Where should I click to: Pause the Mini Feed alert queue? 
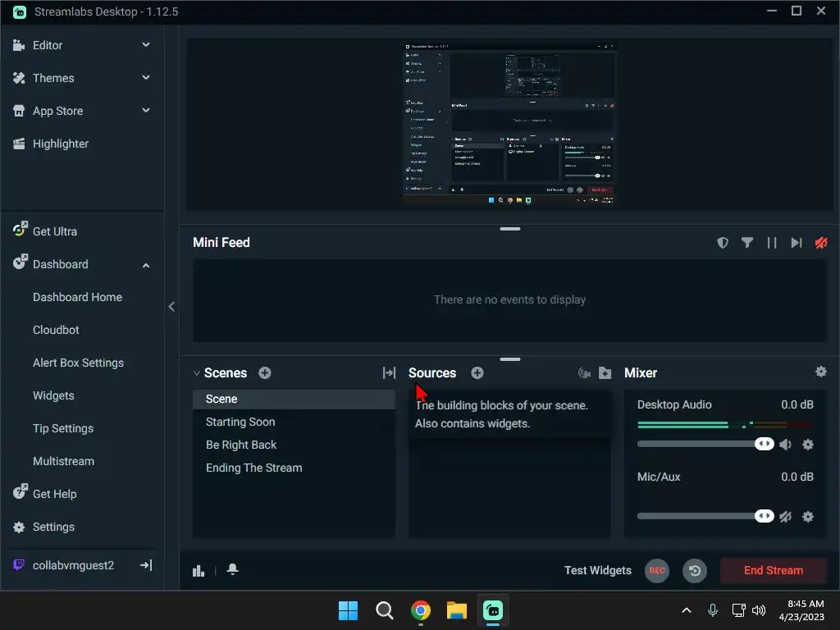click(771, 243)
